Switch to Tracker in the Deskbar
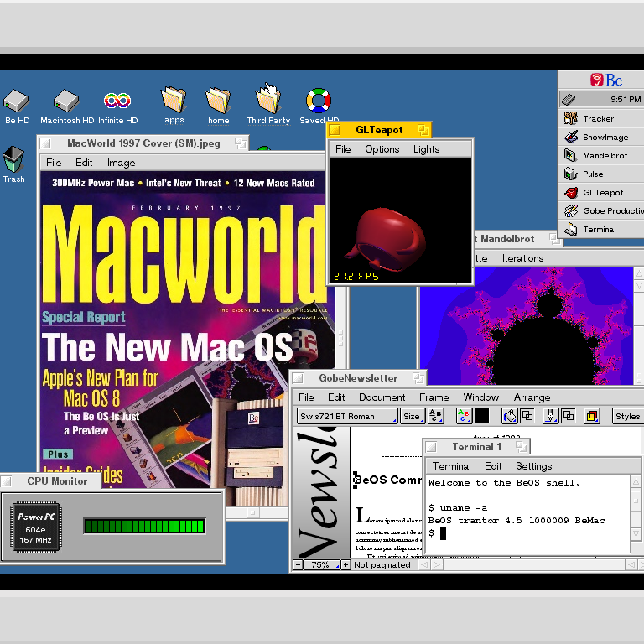 click(x=601, y=119)
